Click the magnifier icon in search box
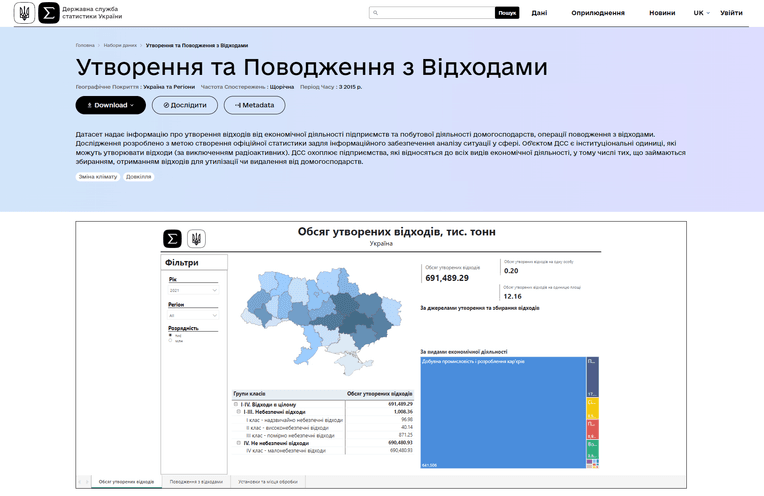The width and height of the screenshot is (764, 496). (375, 13)
